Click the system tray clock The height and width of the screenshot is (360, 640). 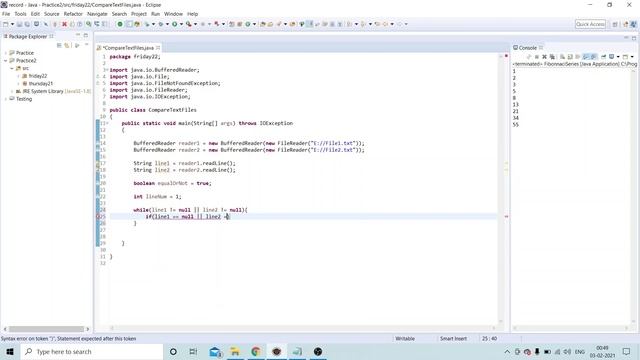(602, 351)
